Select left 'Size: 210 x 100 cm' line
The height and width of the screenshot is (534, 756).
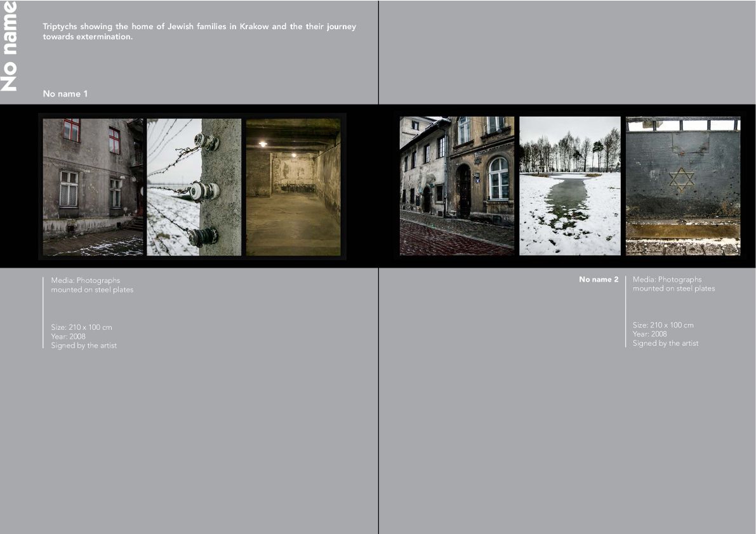click(81, 327)
